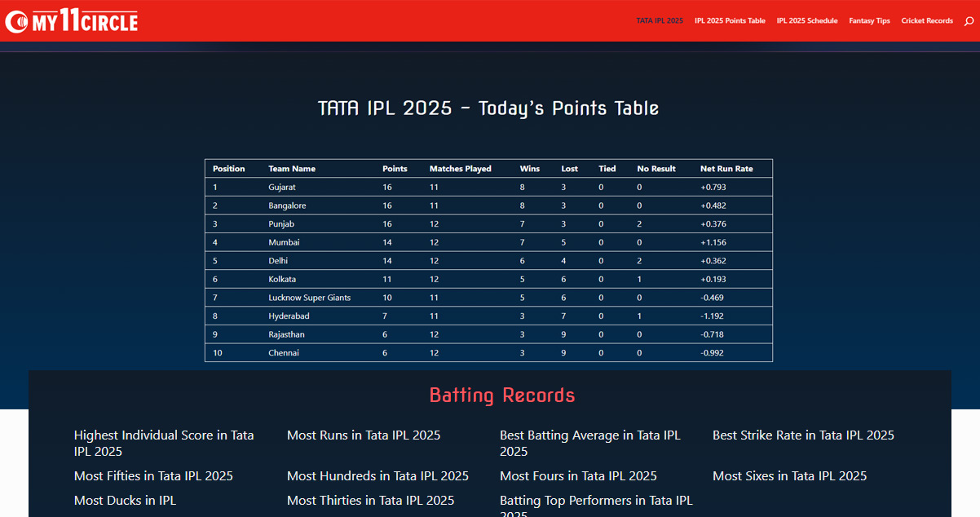Click the Net Run Rate column header
The width and height of the screenshot is (980, 517).
point(726,169)
